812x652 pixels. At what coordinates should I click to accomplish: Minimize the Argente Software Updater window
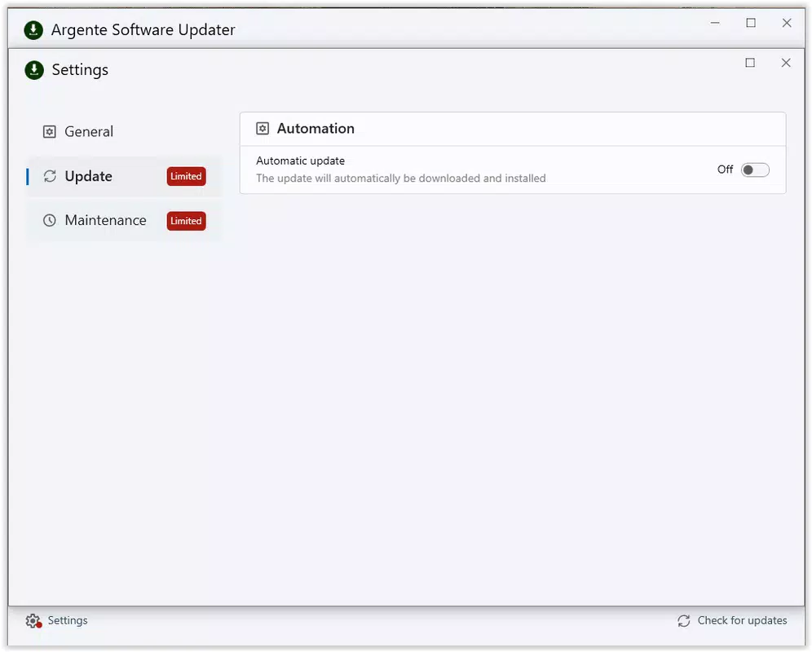(715, 23)
